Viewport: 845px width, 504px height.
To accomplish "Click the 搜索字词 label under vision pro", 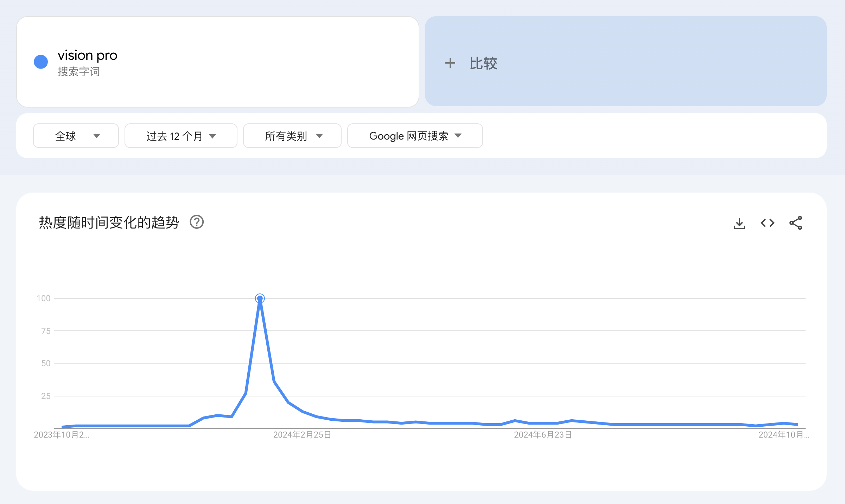I will 79,72.
